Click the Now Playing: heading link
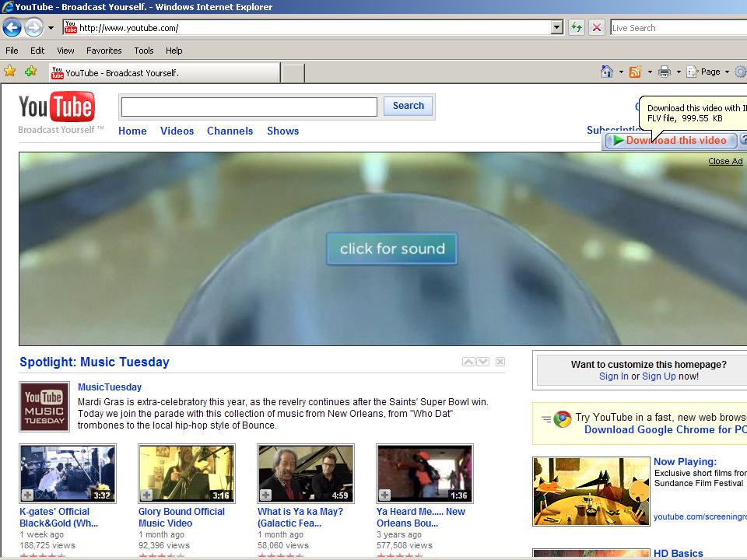Image resolution: width=747 pixels, height=560 pixels. pos(685,461)
